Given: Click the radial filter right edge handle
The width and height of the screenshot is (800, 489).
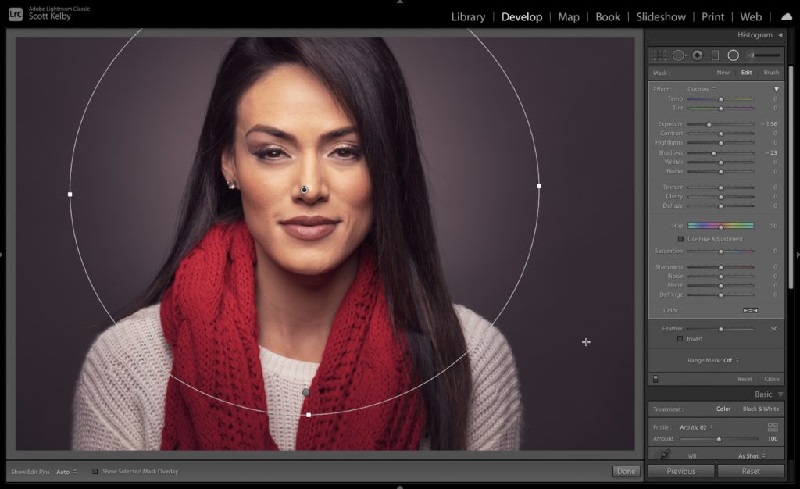Looking at the screenshot, I should pyautogui.click(x=539, y=186).
